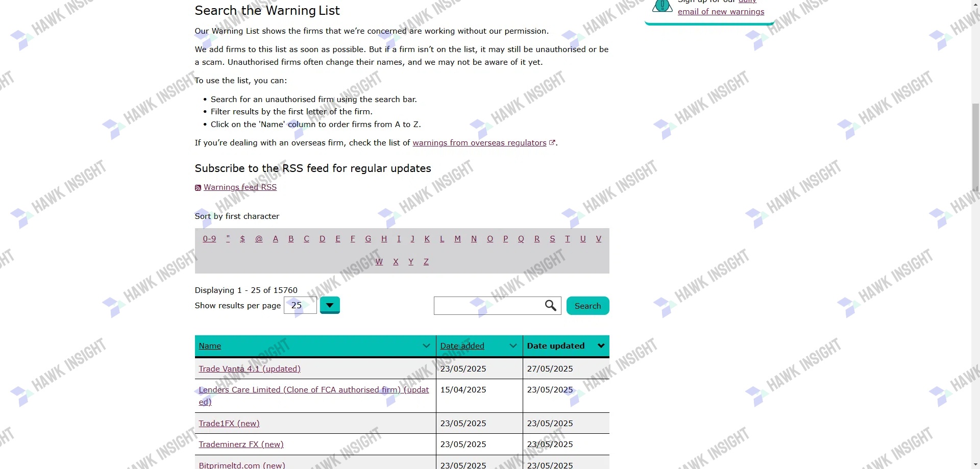Filter firms starting with W
This screenshot has width=980, height=469.
379,261
